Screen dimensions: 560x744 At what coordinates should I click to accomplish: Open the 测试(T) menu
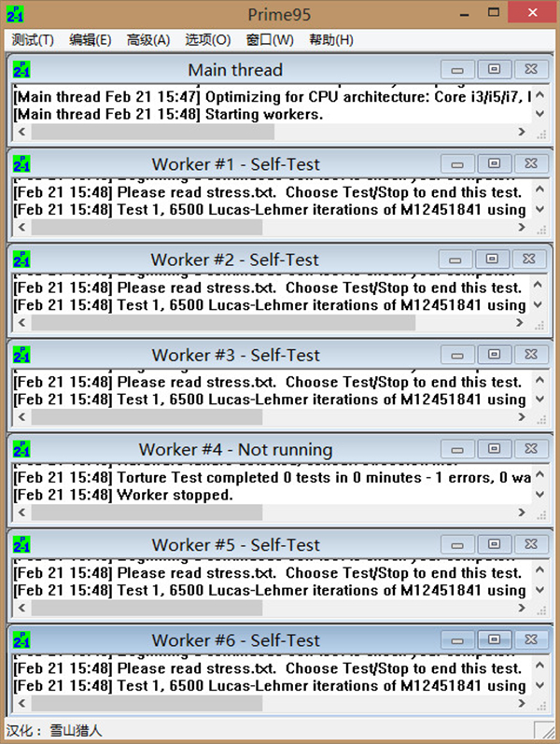point(33,40)
